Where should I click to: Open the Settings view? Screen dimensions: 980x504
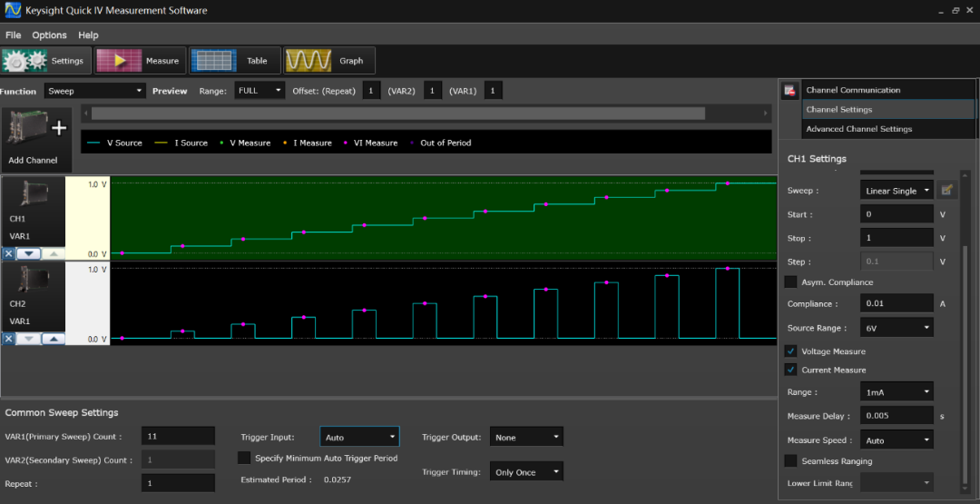point(46,61)
